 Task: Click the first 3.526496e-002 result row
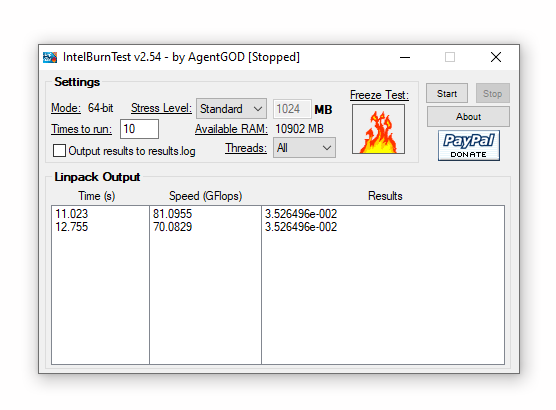[301, 214]
